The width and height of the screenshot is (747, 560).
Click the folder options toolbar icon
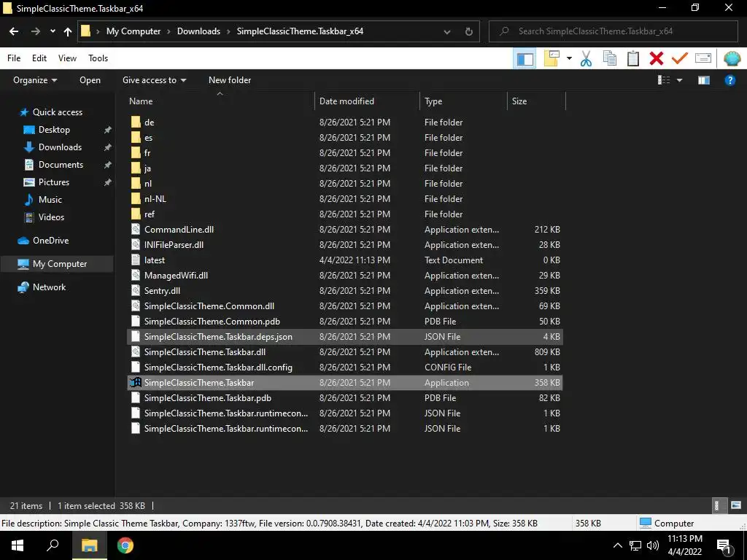pos(551,58)
